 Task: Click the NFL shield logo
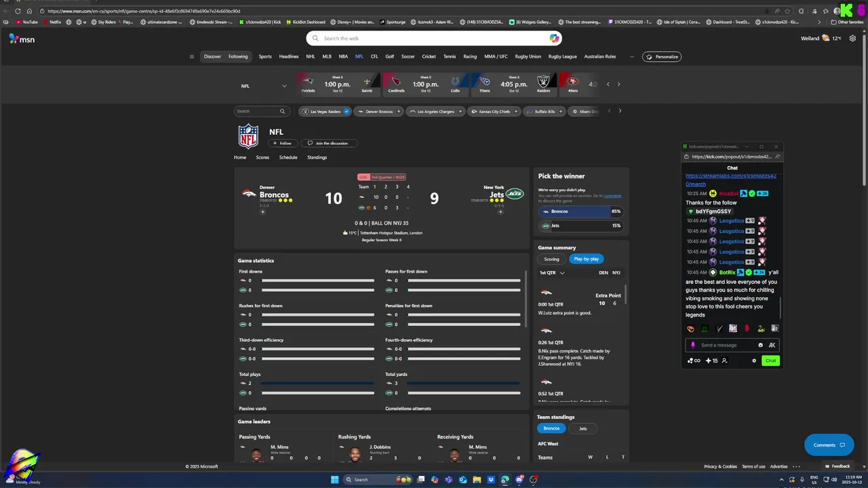click(248, 136)
